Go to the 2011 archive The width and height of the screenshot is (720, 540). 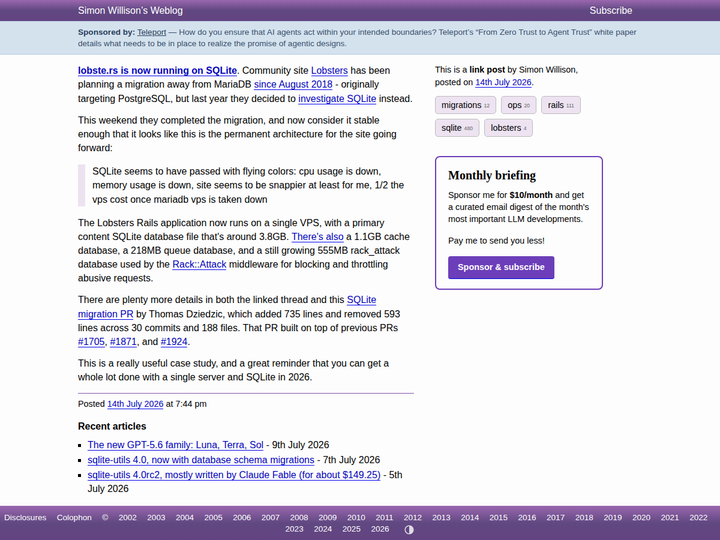[384, 518]
